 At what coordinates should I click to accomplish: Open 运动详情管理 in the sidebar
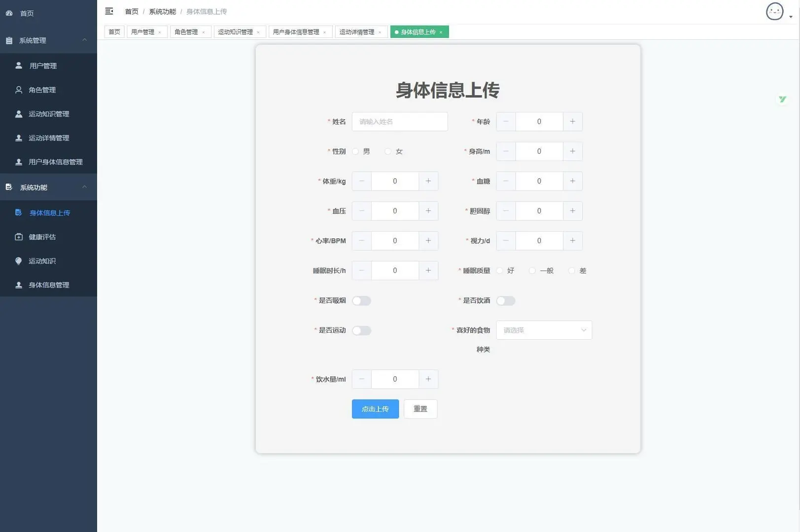pos(48,138)
